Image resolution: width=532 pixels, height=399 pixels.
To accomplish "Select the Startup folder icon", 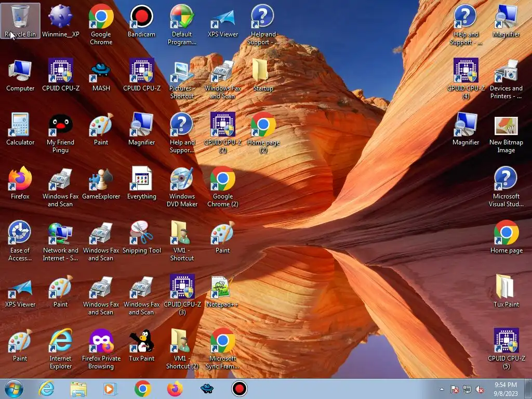I will click(263, 75).
